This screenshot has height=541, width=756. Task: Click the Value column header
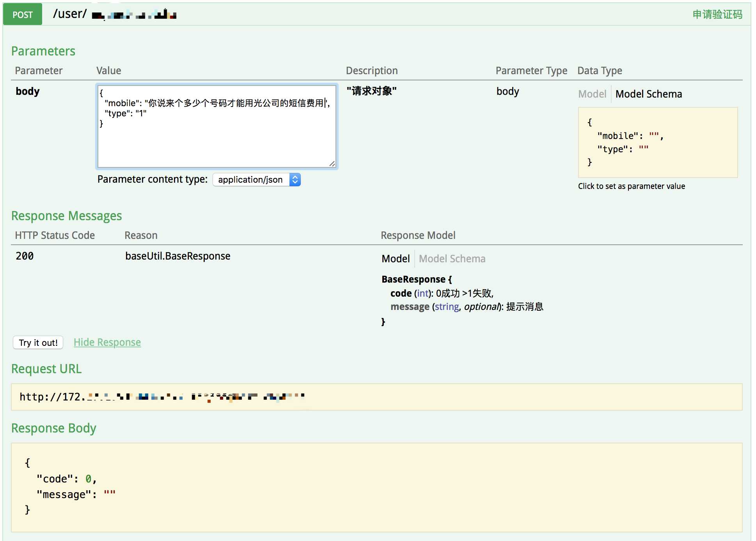109,71
